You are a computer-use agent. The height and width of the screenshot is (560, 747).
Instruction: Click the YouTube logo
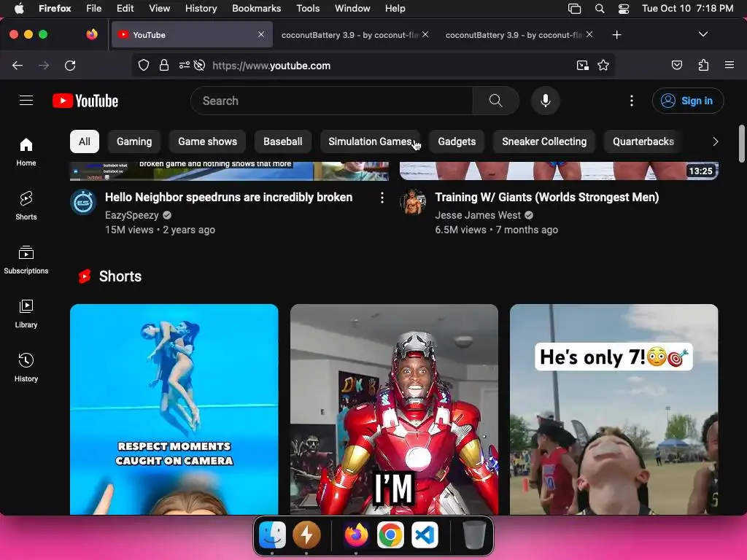[85, 101]
